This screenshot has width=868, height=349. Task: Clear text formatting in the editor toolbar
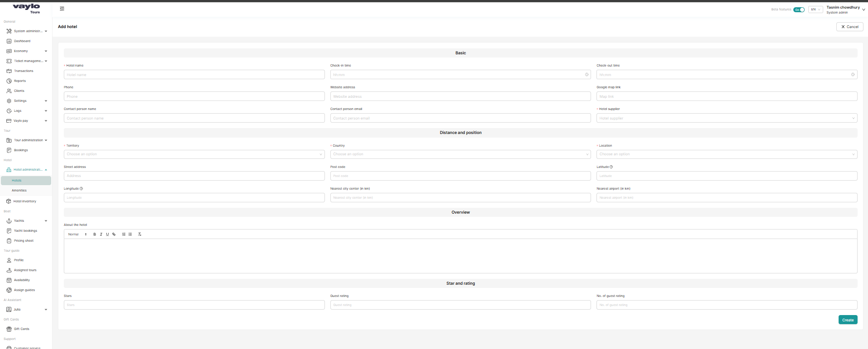pos(139,234)
